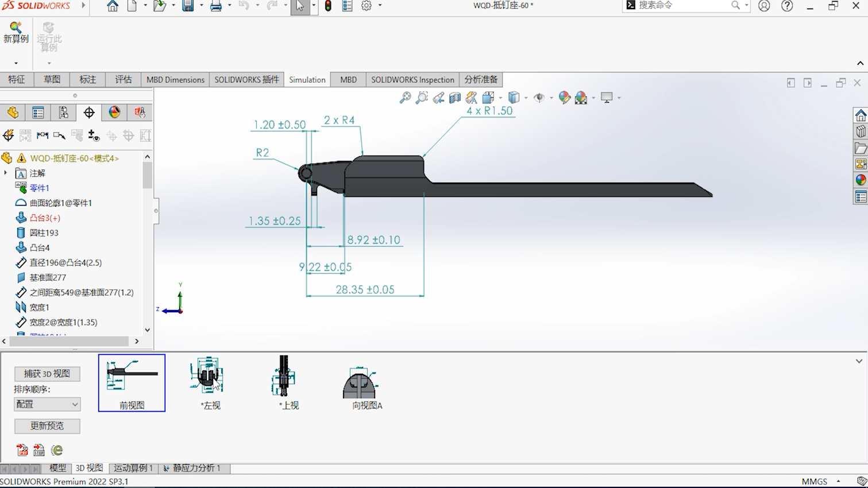Switch to the 模型 bottom tab
Image resolution: width=868 pixels, height=488 pixels.
coord(57,468)
